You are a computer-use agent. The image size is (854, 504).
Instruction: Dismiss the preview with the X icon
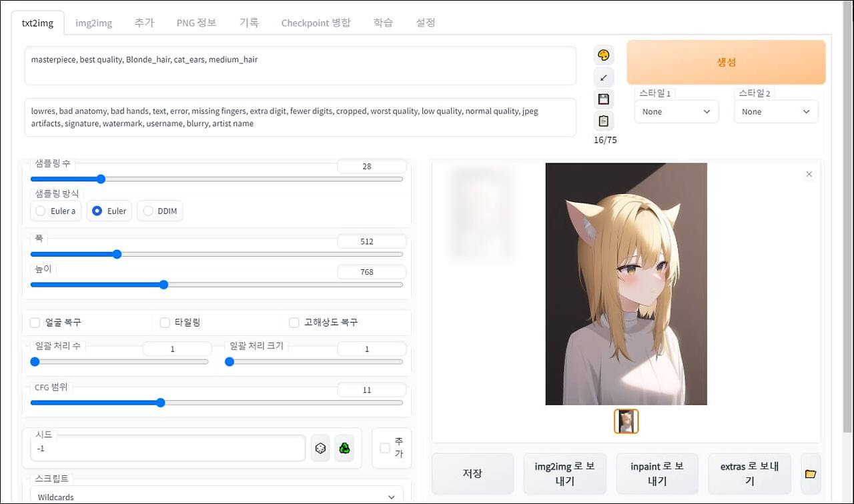(809, 173)
